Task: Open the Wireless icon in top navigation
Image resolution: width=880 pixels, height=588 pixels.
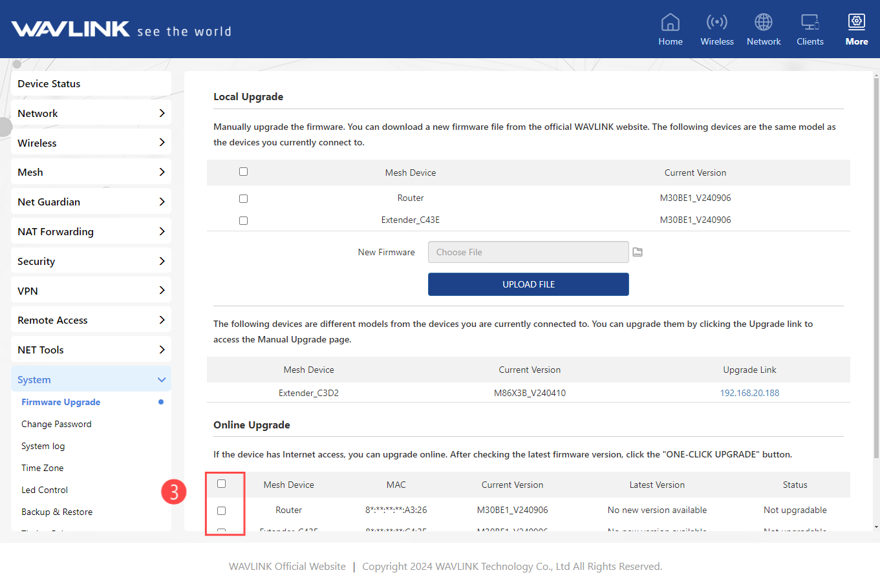Action: point(716,23)
